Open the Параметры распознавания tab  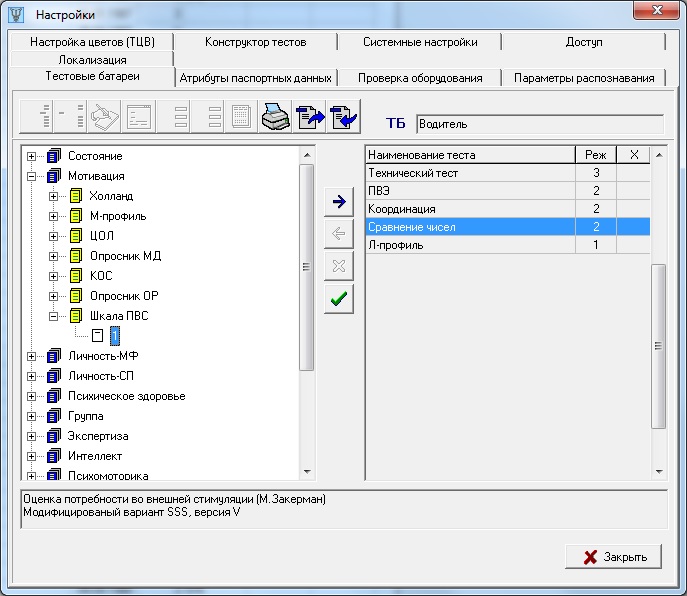(x=584, y=78)
